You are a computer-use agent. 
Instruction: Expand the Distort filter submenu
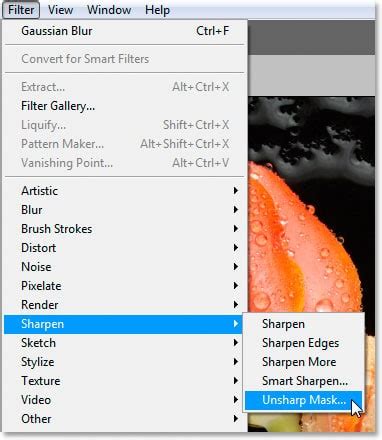pos(125,248)
